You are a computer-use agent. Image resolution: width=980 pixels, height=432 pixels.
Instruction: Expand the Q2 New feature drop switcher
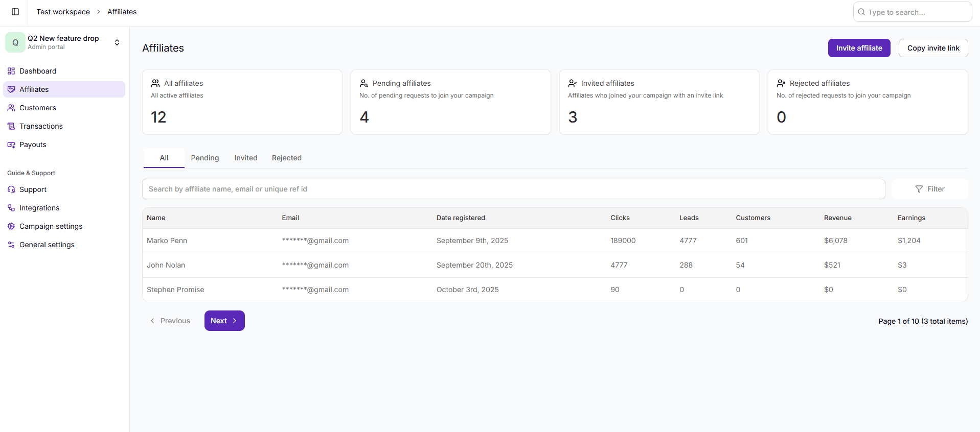(117, 42)
